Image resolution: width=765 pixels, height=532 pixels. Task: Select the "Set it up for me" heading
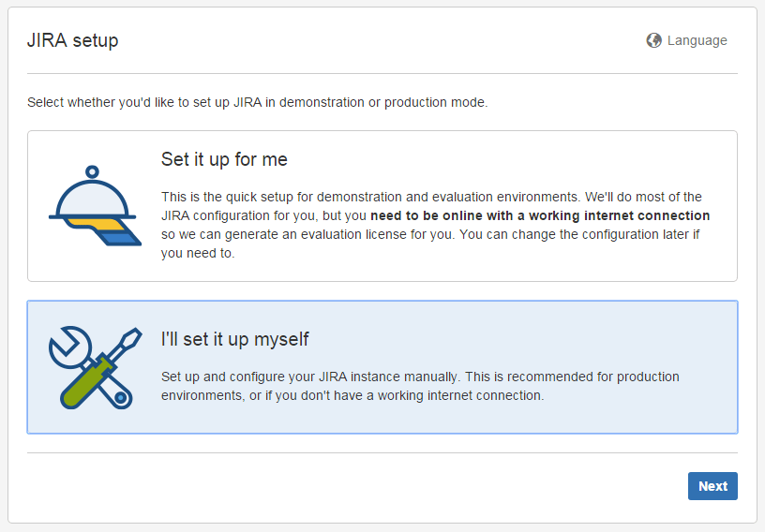[224, 159]
